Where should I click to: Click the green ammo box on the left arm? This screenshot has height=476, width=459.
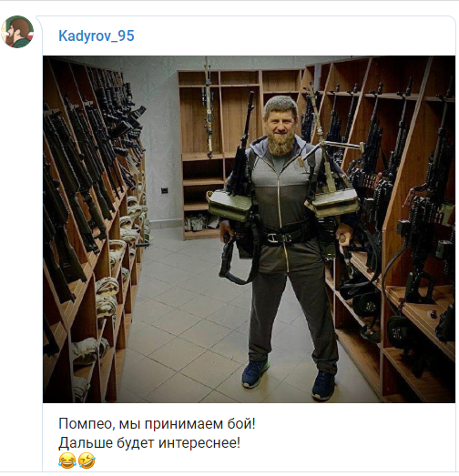click(x=230, y=207)
